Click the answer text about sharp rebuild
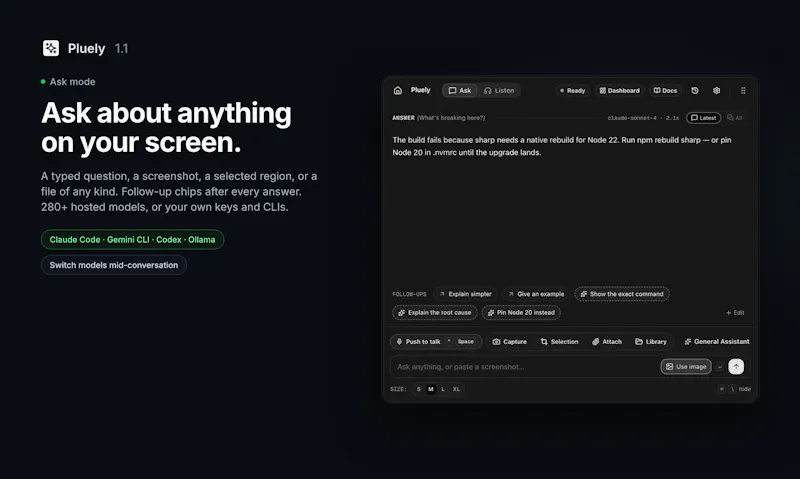800x479 pixels. point(561,146)
